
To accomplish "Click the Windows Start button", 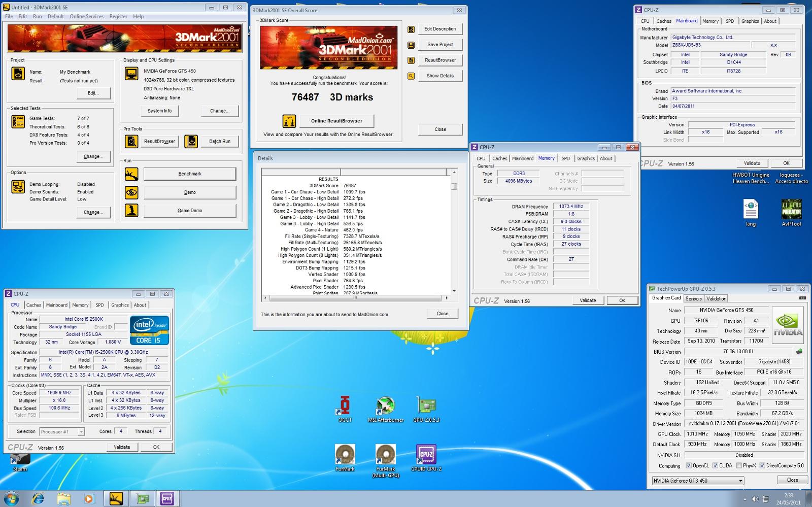I will pyautogui.click(x=11, y=499).
